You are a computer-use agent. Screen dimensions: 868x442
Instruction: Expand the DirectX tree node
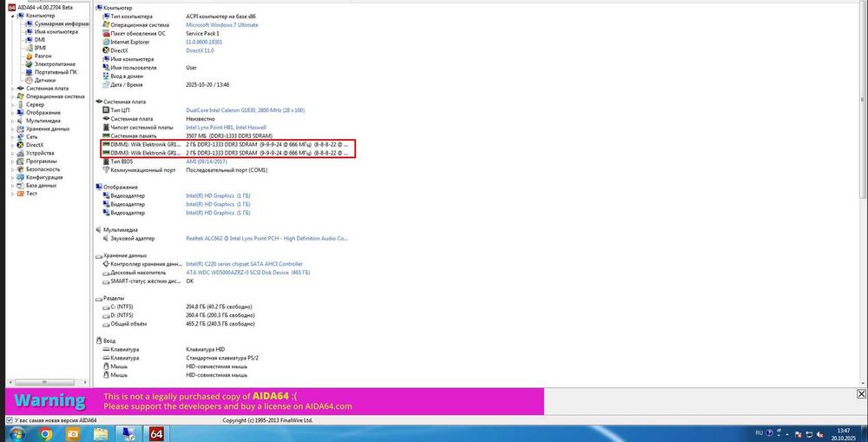click(13, 145)
